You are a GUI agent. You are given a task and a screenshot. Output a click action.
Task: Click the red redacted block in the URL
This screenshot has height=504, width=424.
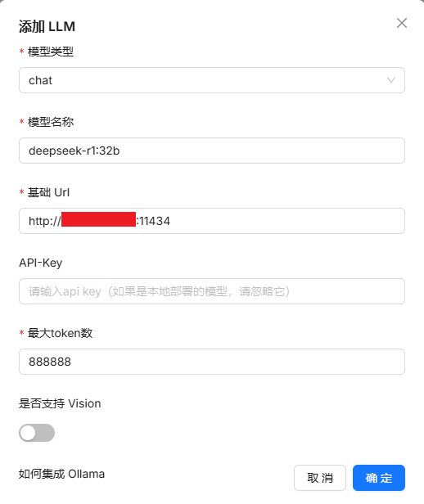pos(98,219)
